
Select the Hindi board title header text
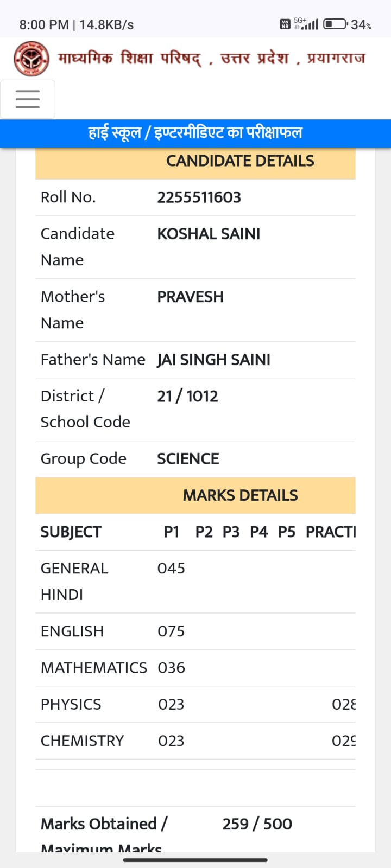212,58
